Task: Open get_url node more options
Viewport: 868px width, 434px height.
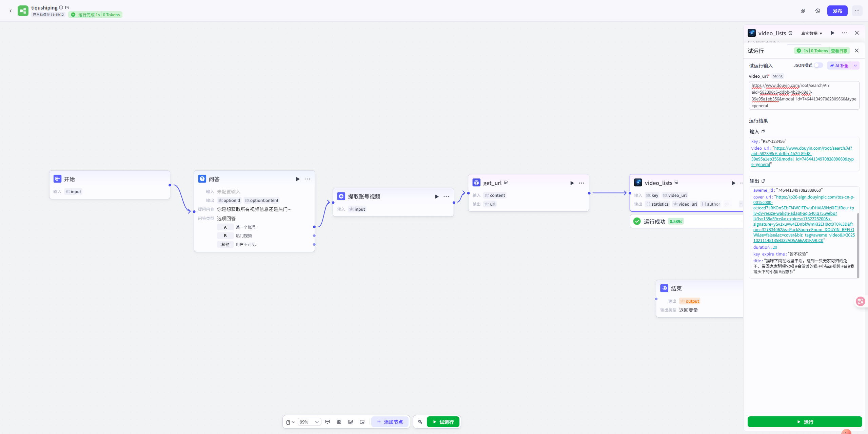Action: coord(581,183)
